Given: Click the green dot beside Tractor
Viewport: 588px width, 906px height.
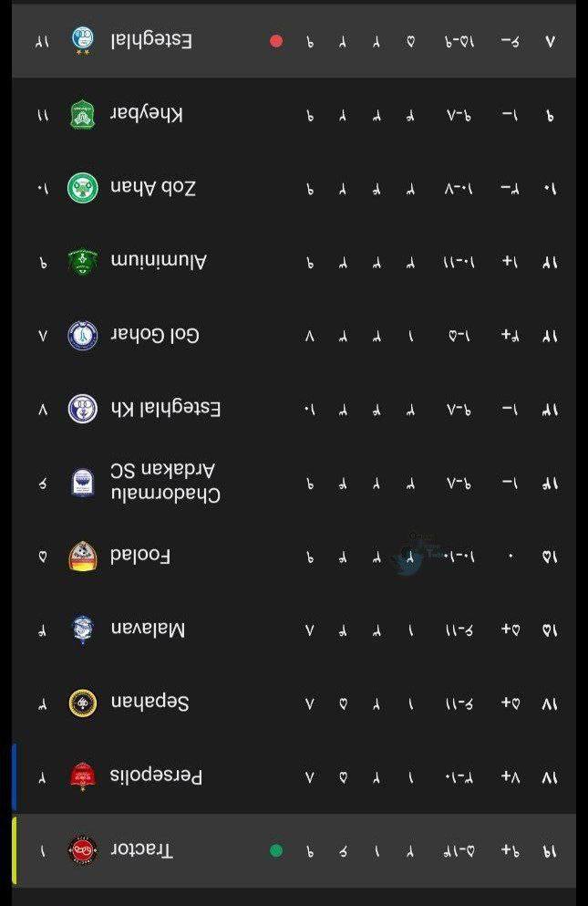Looking at the screenshot, I should pos(276,850).
